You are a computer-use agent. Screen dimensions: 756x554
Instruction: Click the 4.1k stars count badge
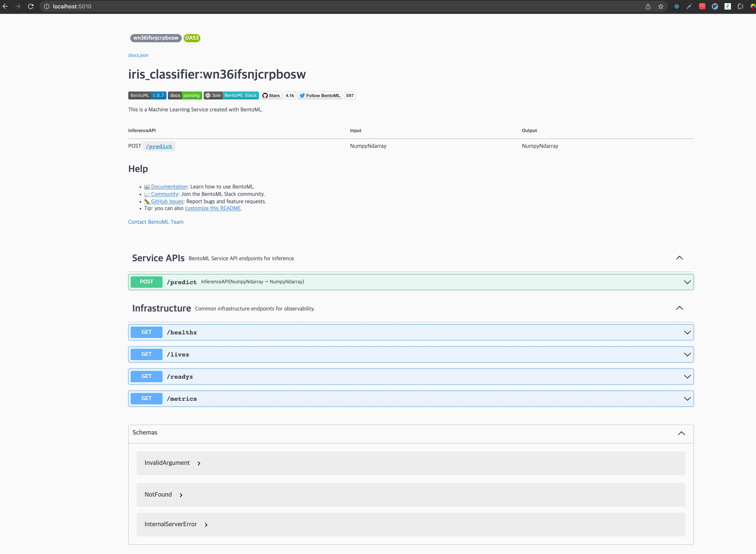click(290, 96)
